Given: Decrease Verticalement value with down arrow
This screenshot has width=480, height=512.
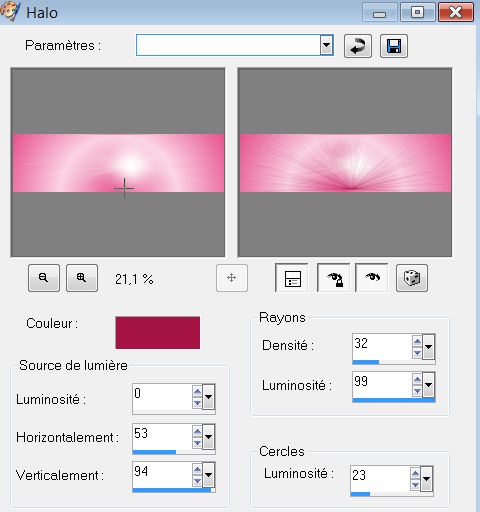Looking at the screenshot, I should coord(197,481).
